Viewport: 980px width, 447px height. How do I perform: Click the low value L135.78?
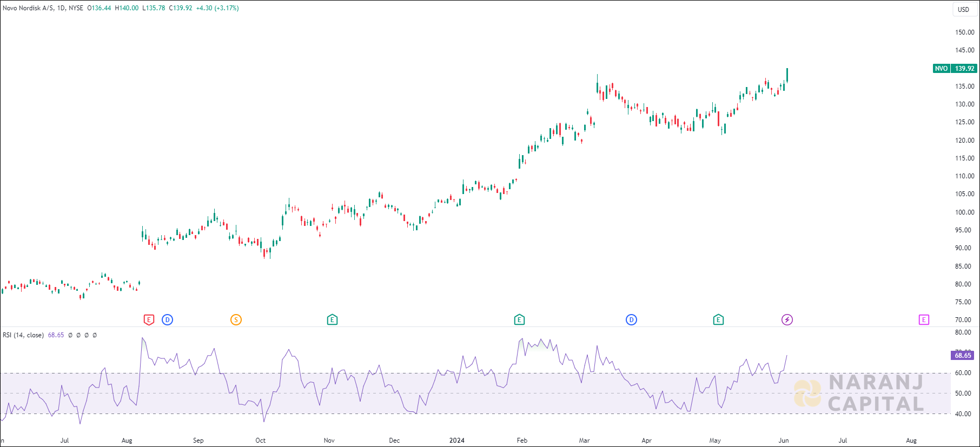coord(154,8)
